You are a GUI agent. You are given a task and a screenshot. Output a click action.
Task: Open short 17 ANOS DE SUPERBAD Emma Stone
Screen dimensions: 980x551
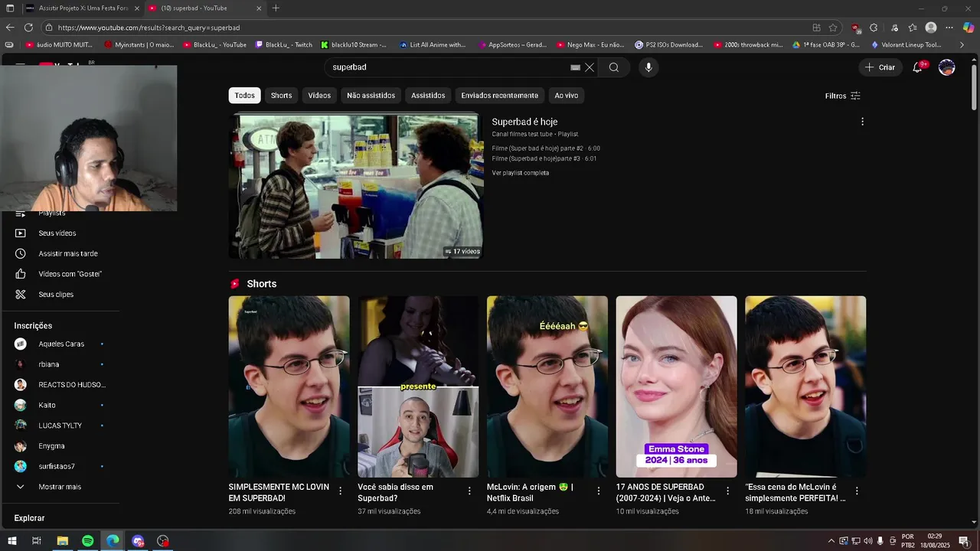click(x=677, y=386)
